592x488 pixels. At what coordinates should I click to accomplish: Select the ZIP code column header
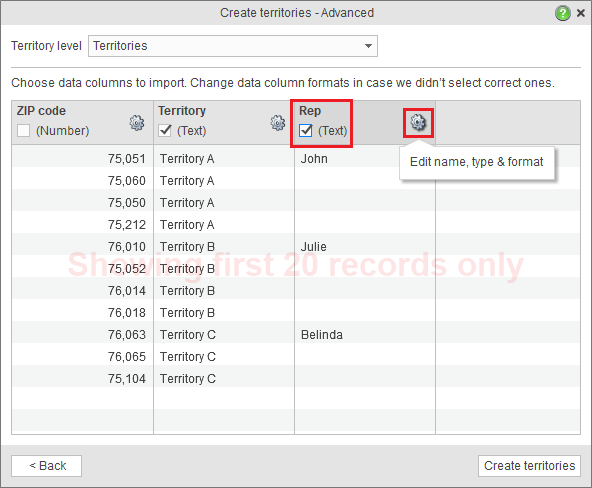tap(82, 122)
